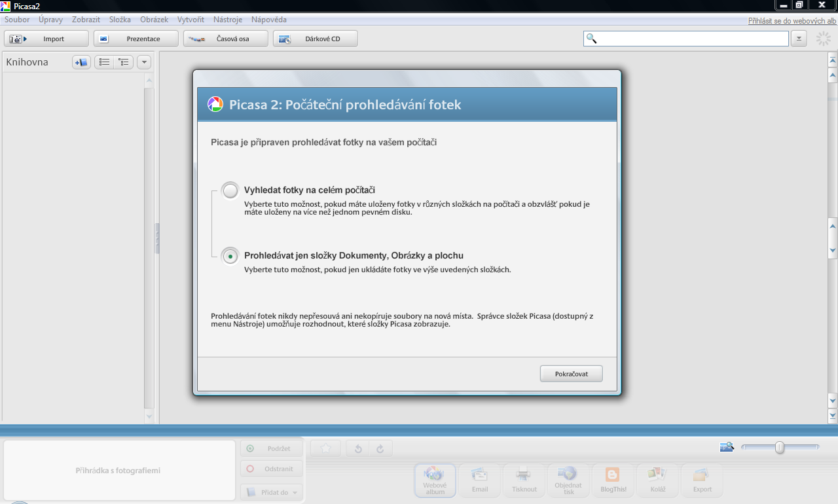Select Vyhledat fotky na celém počítači option
Screen dimensions: 838x504
[230, 190]
